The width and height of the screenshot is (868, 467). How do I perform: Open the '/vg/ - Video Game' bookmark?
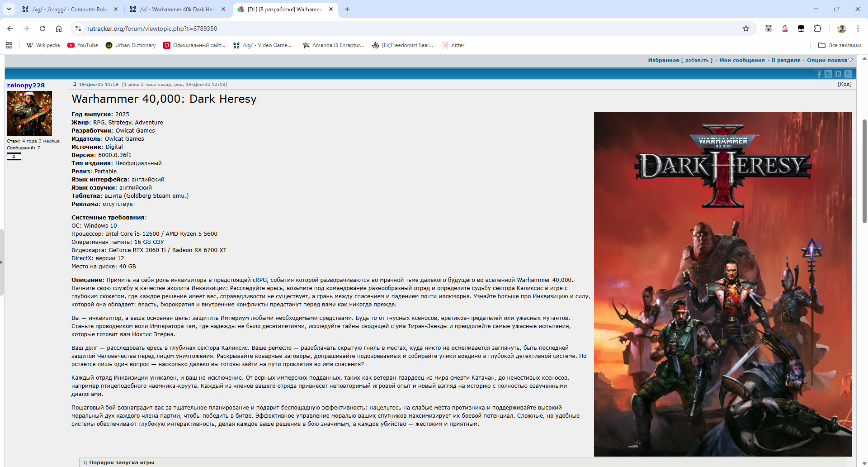[x=262, y=45]
